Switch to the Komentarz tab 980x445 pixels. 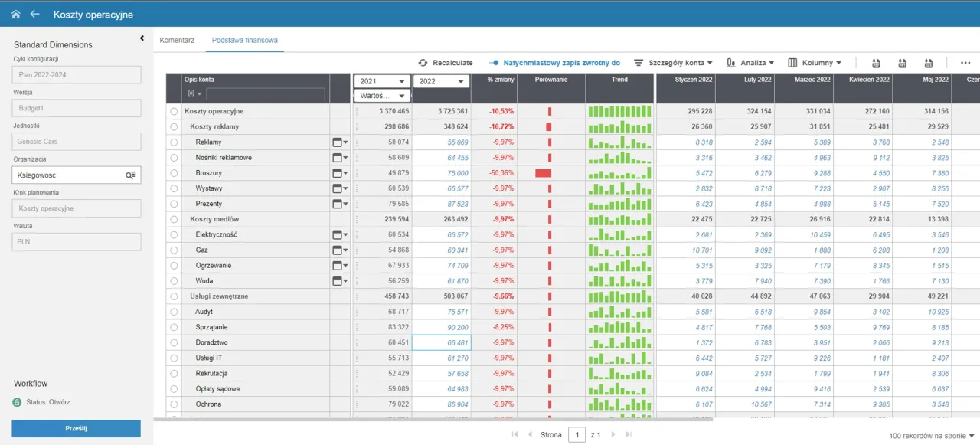click(x=177, y=40)
